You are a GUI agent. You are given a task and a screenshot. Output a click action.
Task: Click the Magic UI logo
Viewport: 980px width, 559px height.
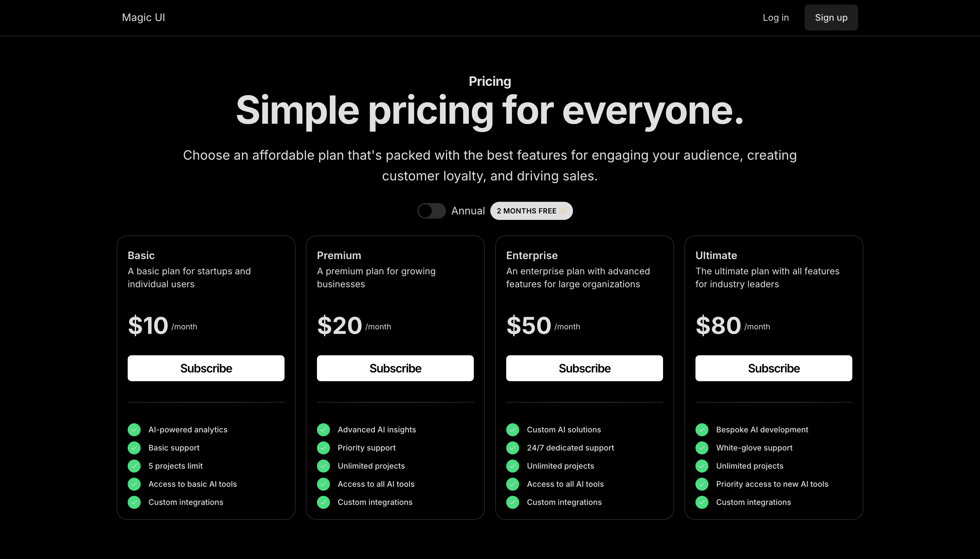[143, 17]
